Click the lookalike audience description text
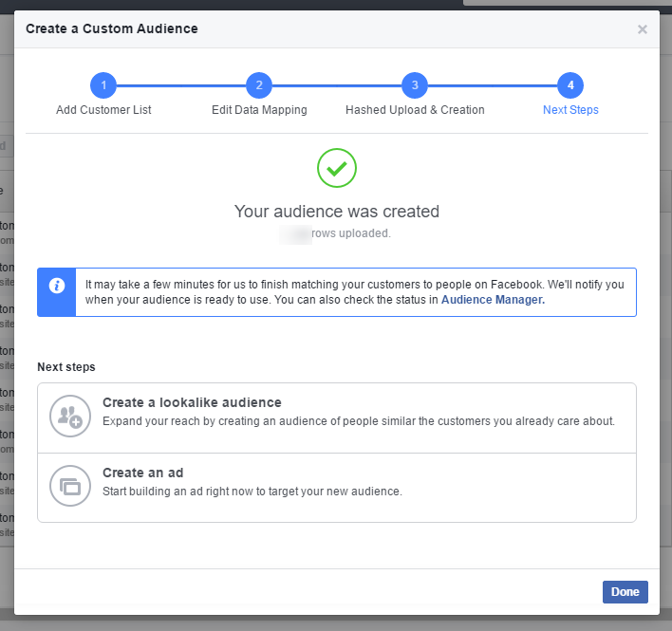The height and width of the screenshot is (631, 672). [x=358, y=420]
